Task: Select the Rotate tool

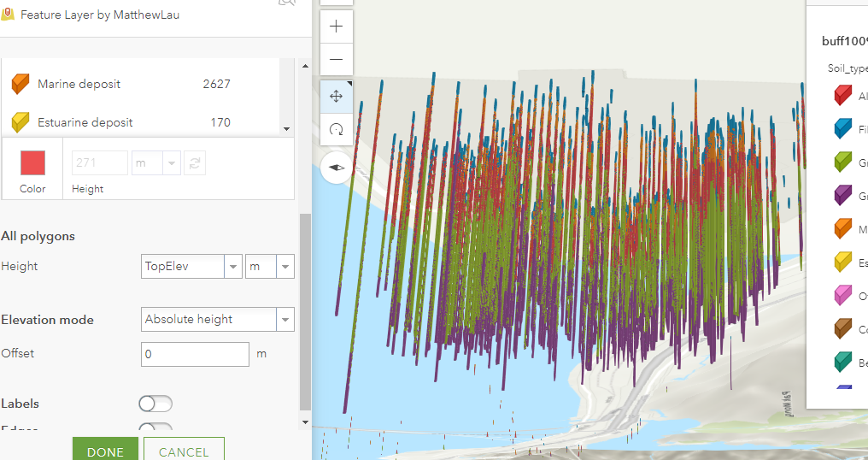Action: [336, 130]
